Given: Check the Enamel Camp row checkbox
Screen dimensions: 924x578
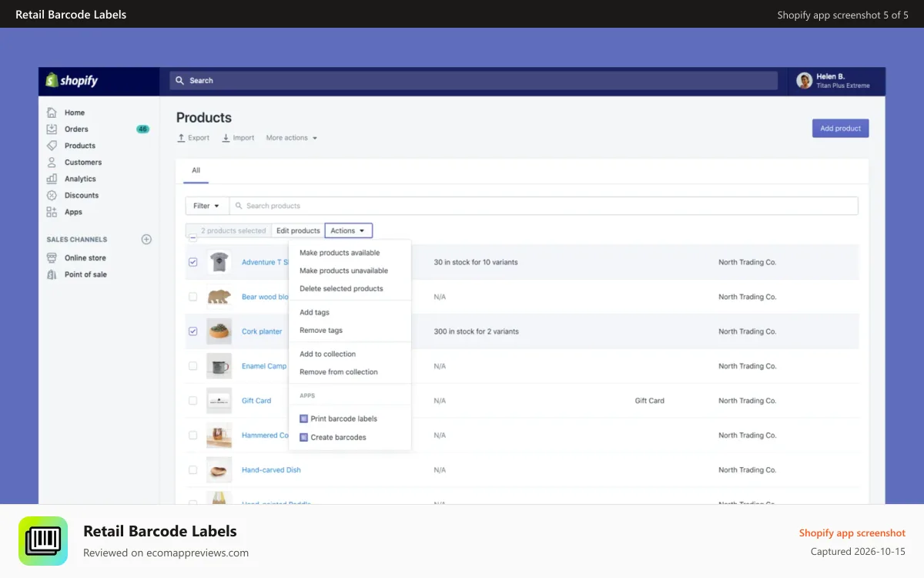Looking at the screenshot, I should (x=192, y=366).
